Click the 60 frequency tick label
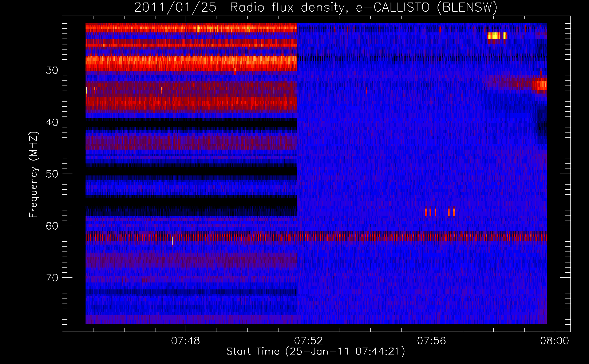Image resolution: width=589 pixels, height=364 pixels. point(52,226)
